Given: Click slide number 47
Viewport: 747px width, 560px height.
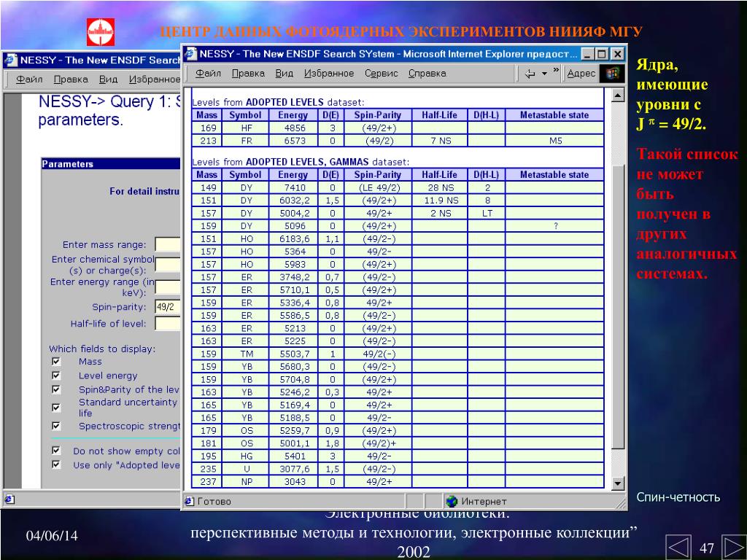Looking at the screenshot, I should coord(706,548).
